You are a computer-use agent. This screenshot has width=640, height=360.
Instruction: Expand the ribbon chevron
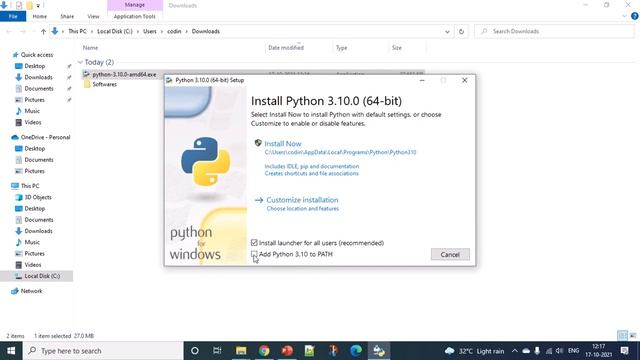pyautogui.click(x=624, y=16)
